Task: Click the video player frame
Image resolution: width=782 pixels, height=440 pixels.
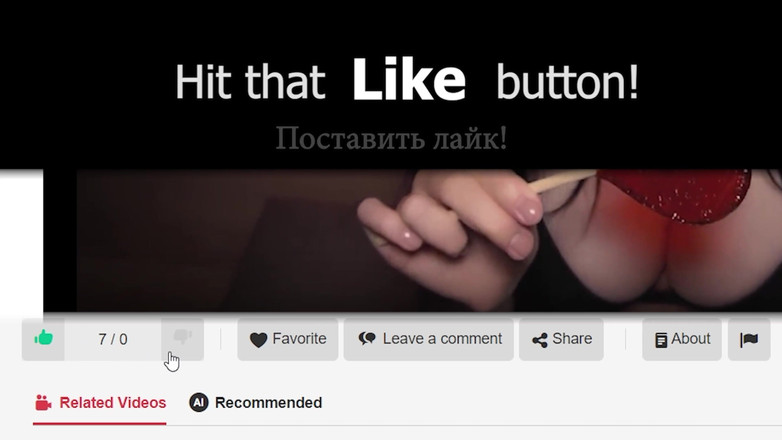Action: [412, 240]
